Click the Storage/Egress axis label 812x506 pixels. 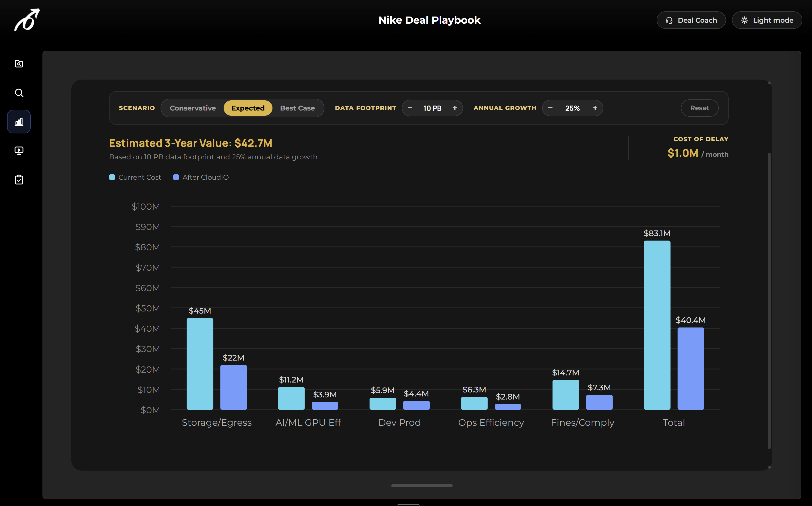(217, 422)
